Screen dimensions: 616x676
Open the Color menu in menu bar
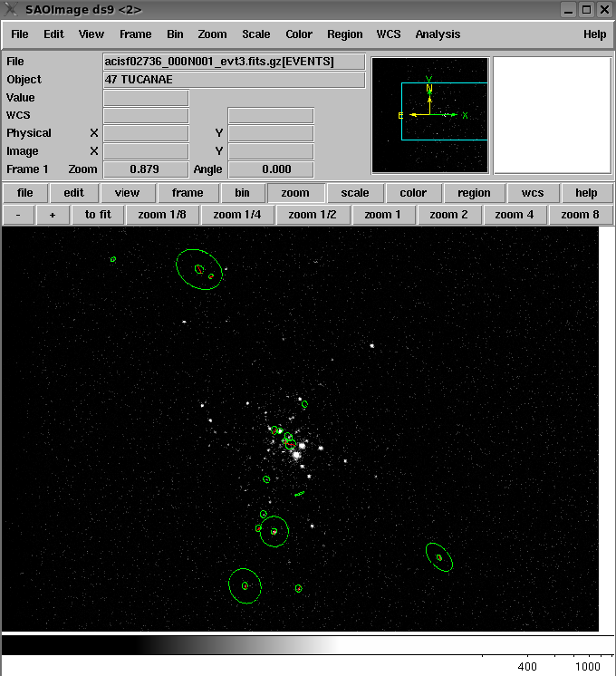(x=299, y=34)
